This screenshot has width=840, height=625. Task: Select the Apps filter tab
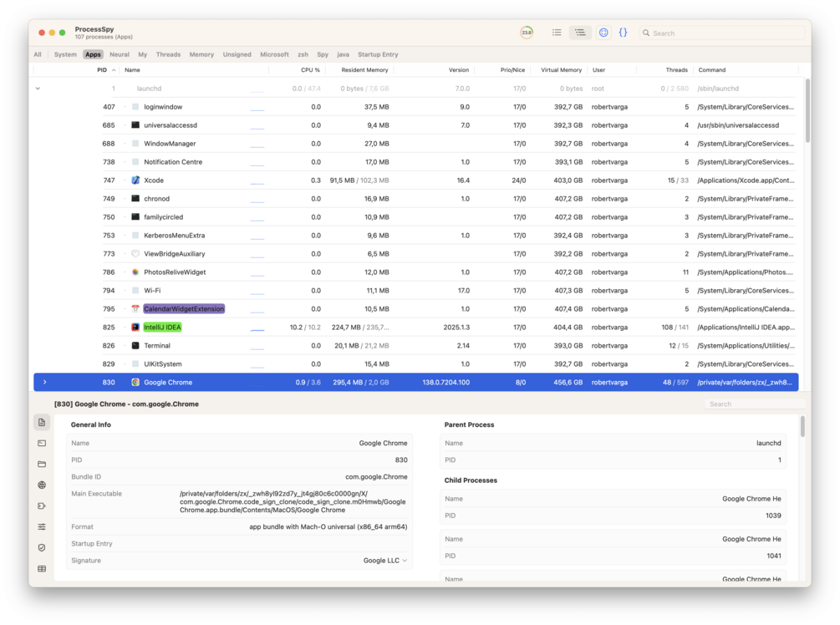tap(93, 54)
